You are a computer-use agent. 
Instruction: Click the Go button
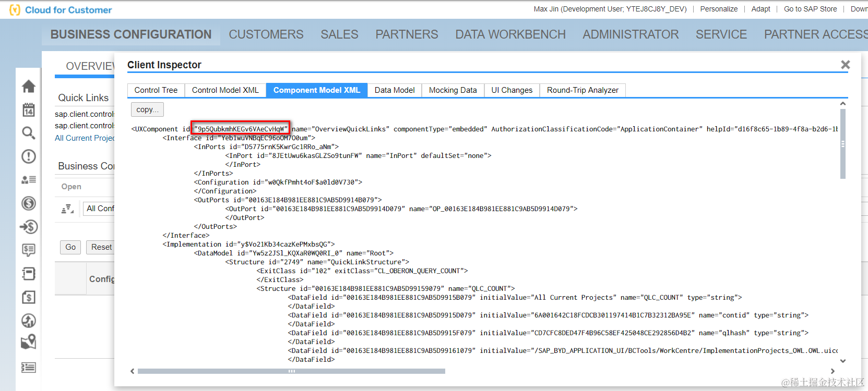click(x=70, y=247)
